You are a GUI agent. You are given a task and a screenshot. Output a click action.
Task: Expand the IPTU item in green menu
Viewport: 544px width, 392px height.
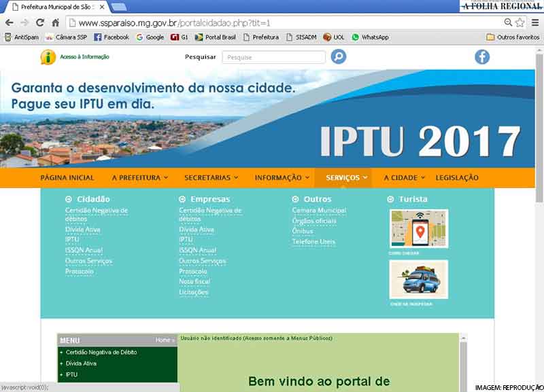click(71, 374)
